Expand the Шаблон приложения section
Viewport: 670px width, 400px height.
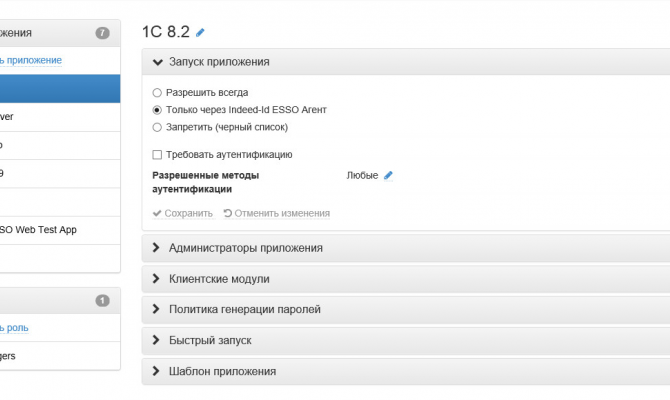pos(222,372)
